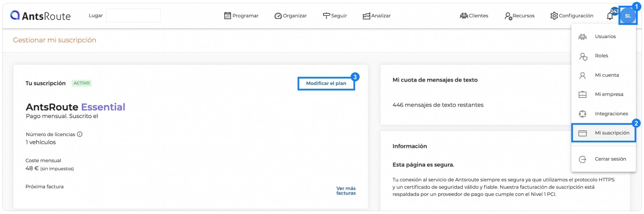Screen dimensions: 644x214
Task: Click Esta página es segura text
Action: tap(423, 165)
